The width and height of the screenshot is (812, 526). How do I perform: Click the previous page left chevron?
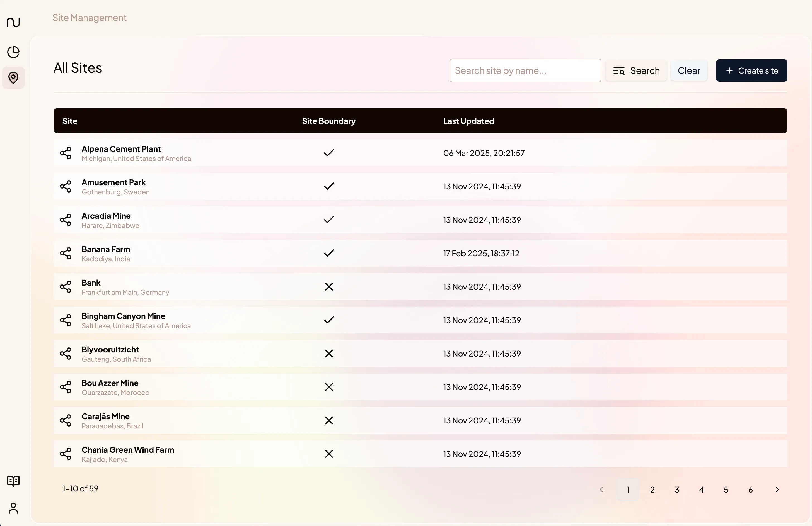point(601,490)
